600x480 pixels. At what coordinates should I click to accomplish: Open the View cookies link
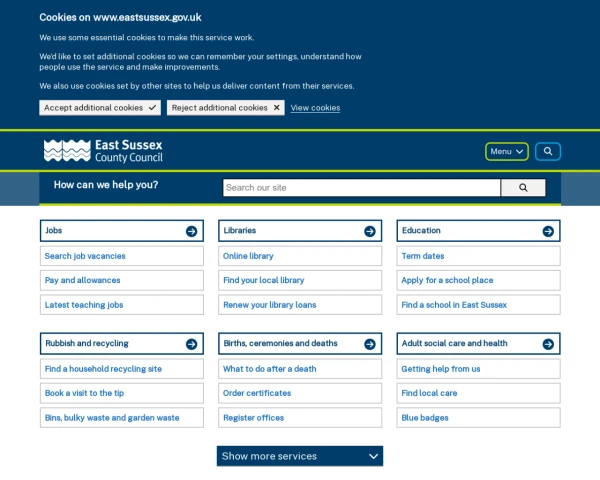[315, 108]
